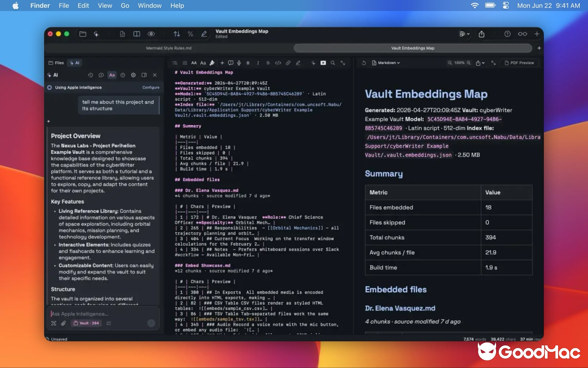This screenshot has width=588, height=368.
Task: Open preview export share dropdown
Action: tap(480, 63)
